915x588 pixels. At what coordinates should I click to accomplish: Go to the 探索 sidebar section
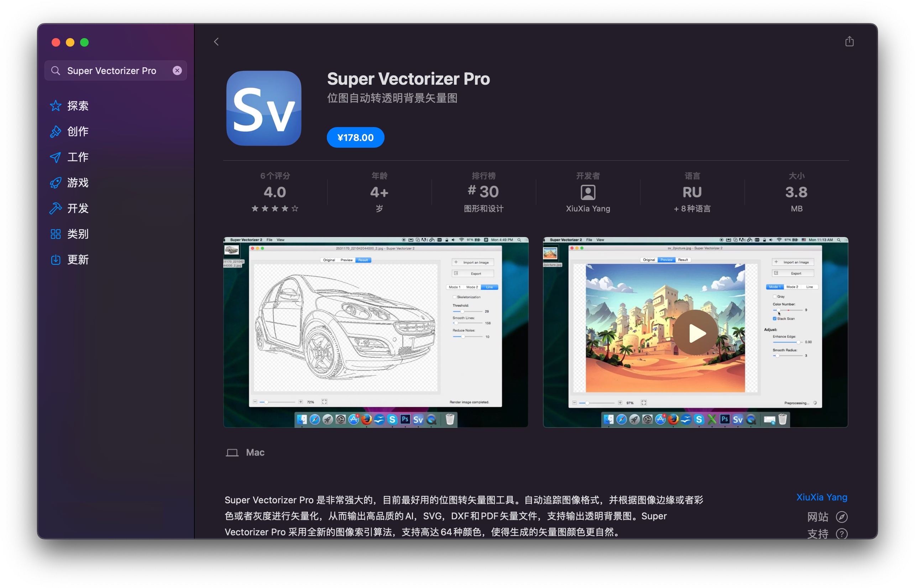(x=78, y=106)
